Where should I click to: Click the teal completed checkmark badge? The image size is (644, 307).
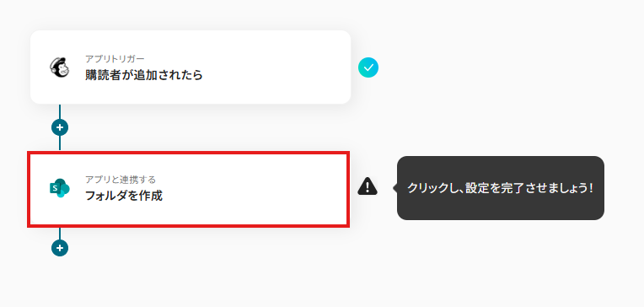click(368, 67)
